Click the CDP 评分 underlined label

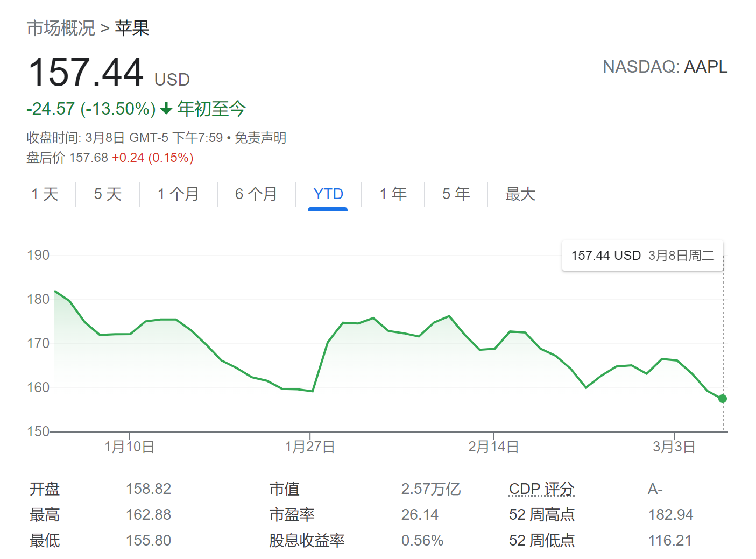tap(542, 489)
